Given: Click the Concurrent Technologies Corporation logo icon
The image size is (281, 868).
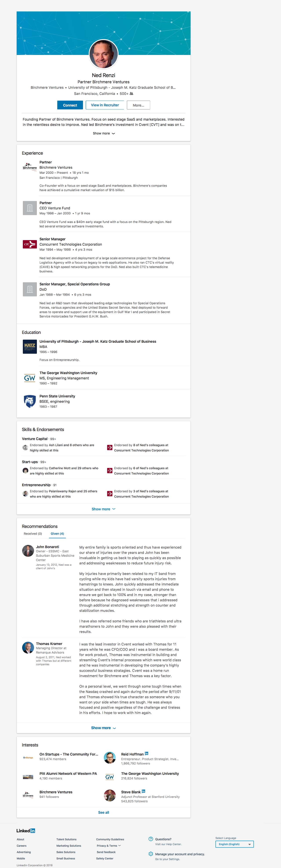Looking at the screenshot, I should coord(30,244).
